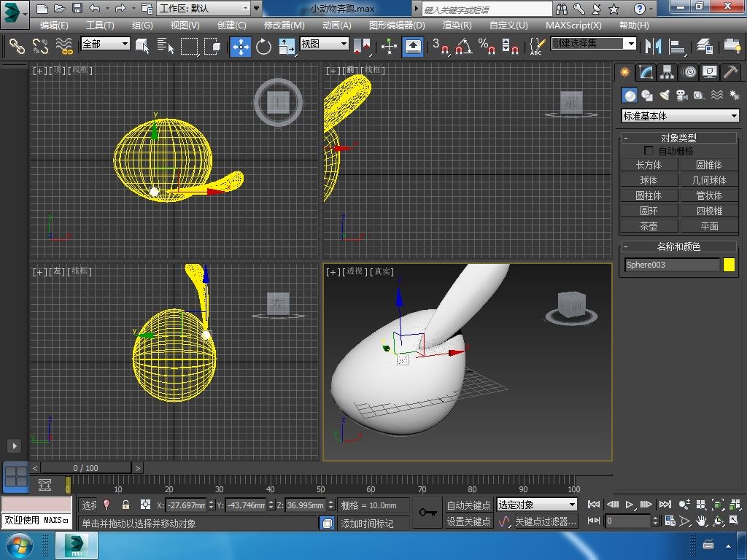Open 标准基本体 object category dropdown
This screenshot has height=560, width=747.
pyautogui.click(x=680, y=116)
